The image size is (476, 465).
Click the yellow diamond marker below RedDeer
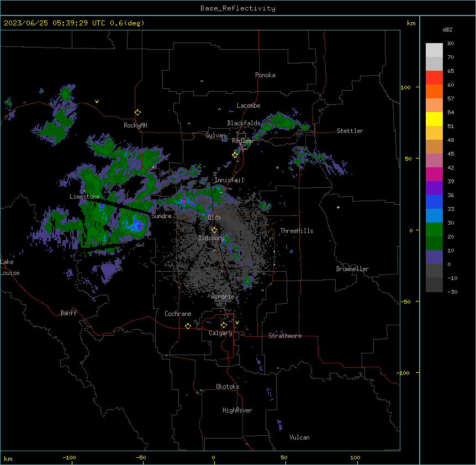[235, 155]
